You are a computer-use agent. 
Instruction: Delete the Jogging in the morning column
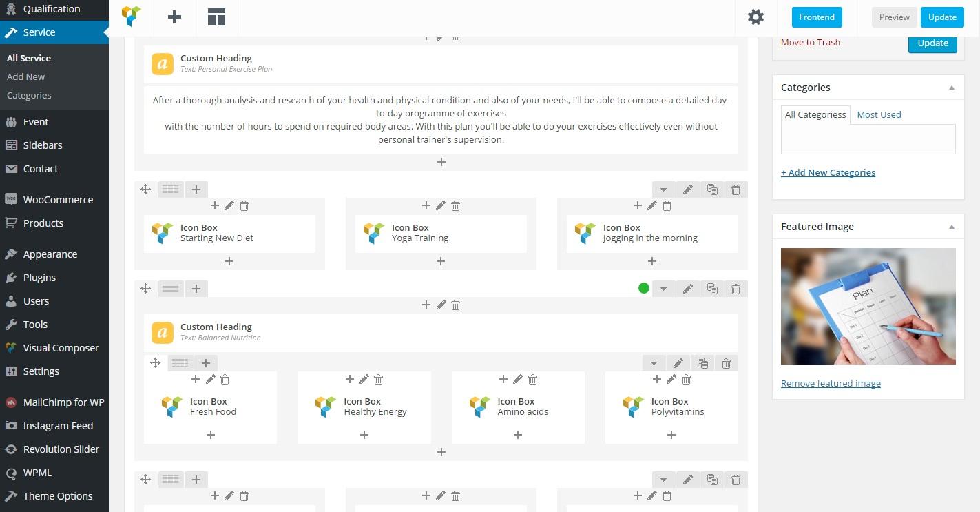tap(667, 205)
